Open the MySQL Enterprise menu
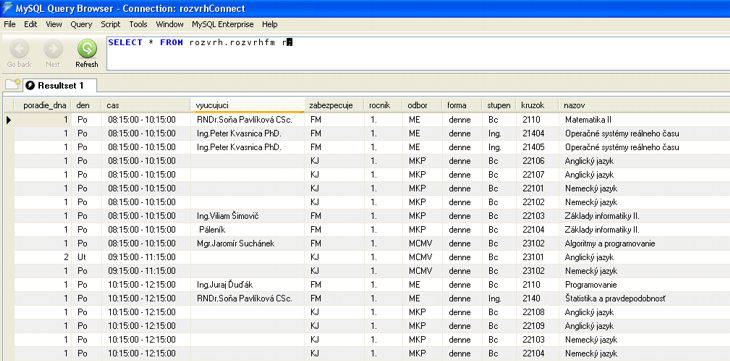This screenshot has width=730, height=361. (x=223, y=24)
